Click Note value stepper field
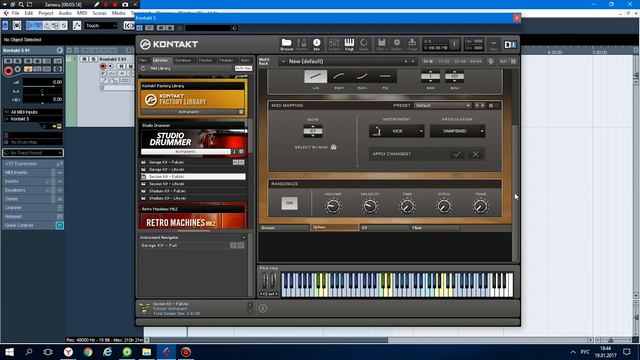 (x=313, y=131)
